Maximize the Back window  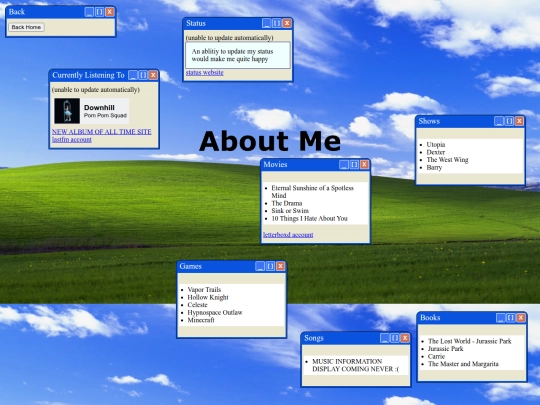(99, 12)
